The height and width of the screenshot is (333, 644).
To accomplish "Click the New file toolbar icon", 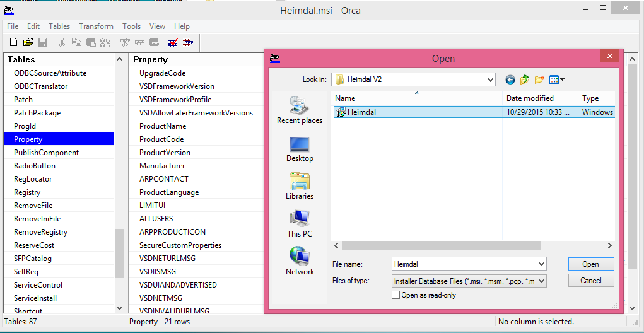I will [x=13, y=42].
